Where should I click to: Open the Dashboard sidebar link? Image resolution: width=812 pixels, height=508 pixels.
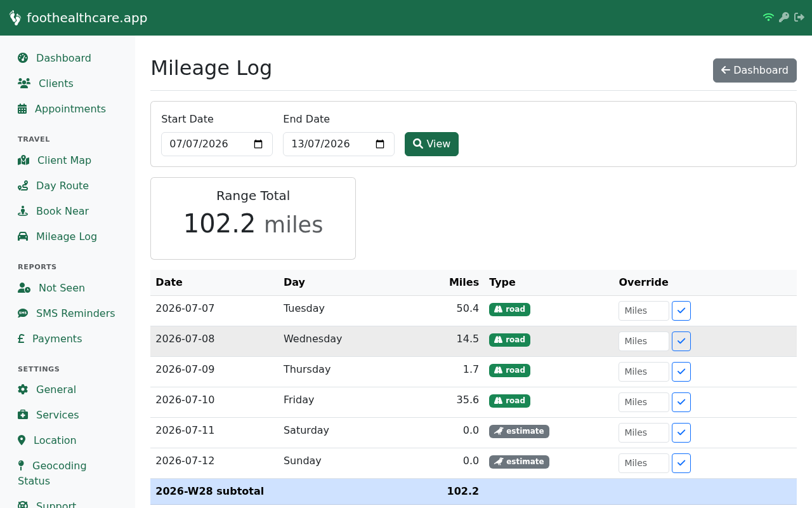(x=63, y=58)
